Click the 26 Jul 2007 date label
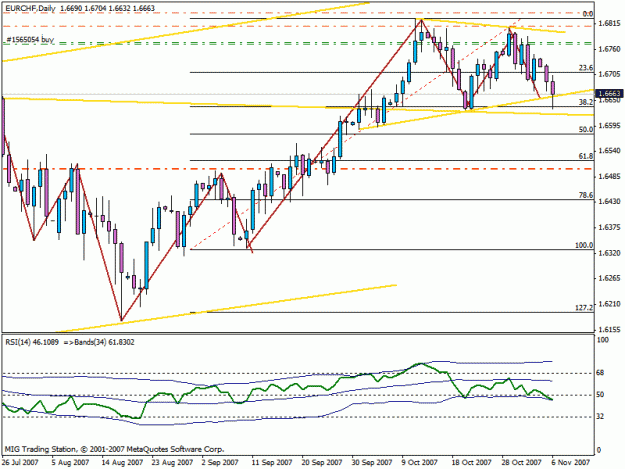The image size is (625, 469). (x=20, y=462)
